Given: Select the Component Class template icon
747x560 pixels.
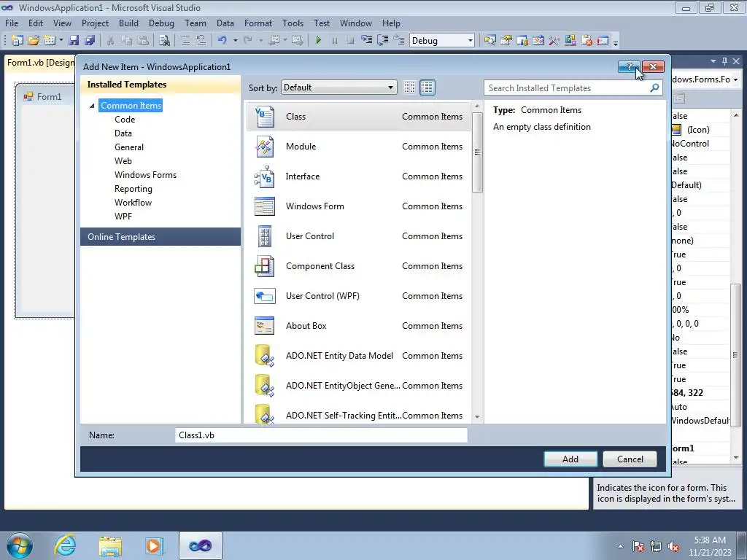Looking at the screenshot, I should 265,266.
